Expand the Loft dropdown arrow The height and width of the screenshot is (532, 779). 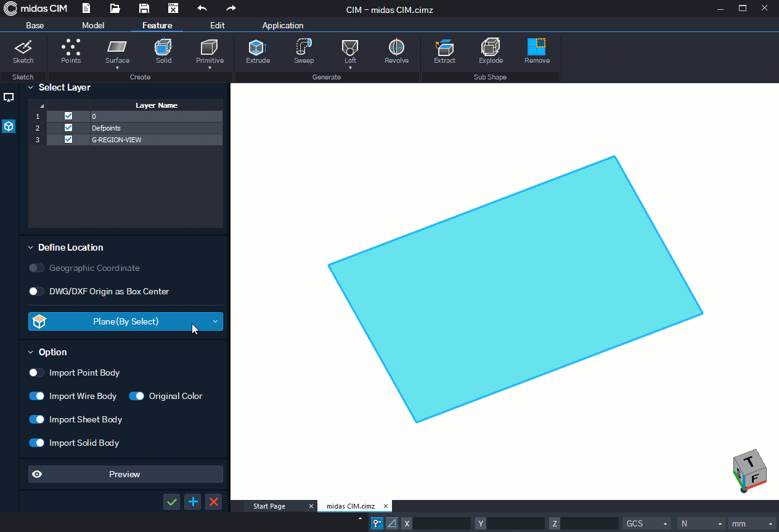pos(350,68)
